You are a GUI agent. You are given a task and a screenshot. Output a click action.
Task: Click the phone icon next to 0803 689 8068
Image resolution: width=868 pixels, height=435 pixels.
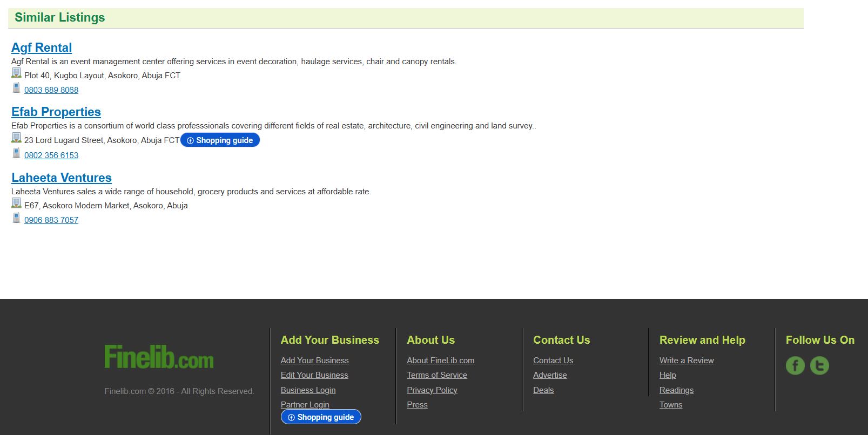tap(17, 87)
